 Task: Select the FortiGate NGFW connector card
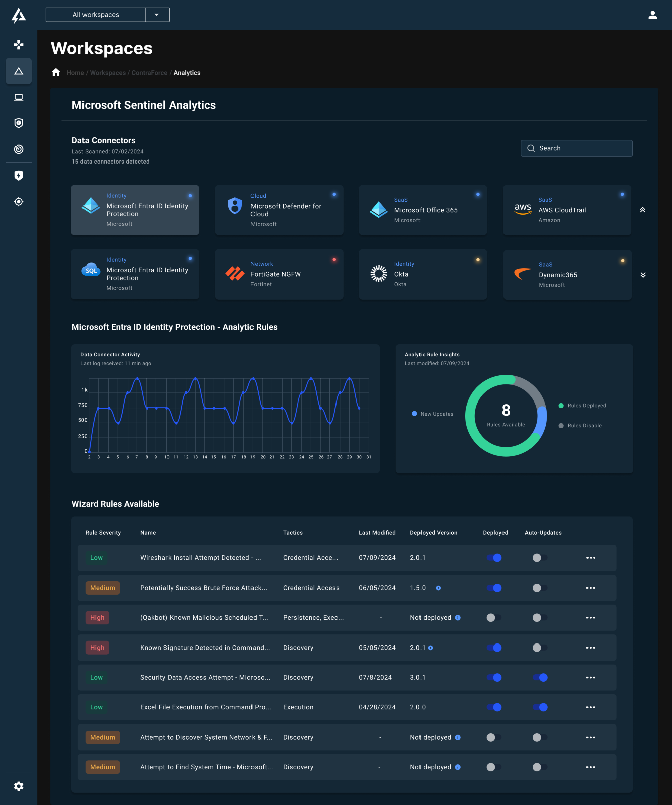[x=279, y=274]
